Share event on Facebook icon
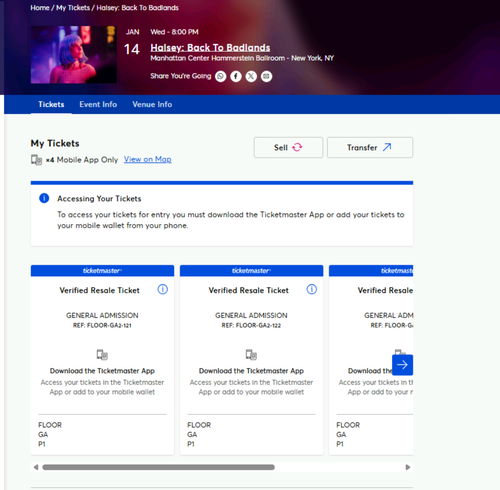This screenshot has width=500, height=490. (236, 76)
